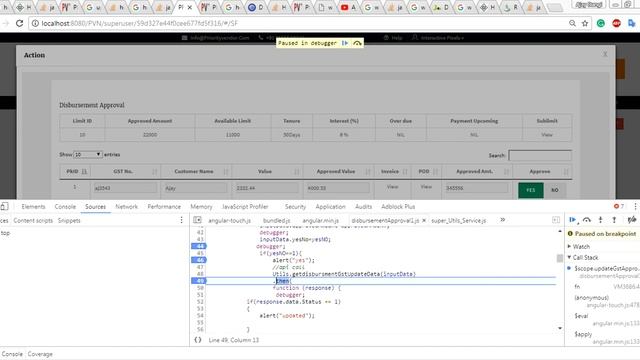
Task: Open zoom magnifier in address bar
Action: (572, 23)
